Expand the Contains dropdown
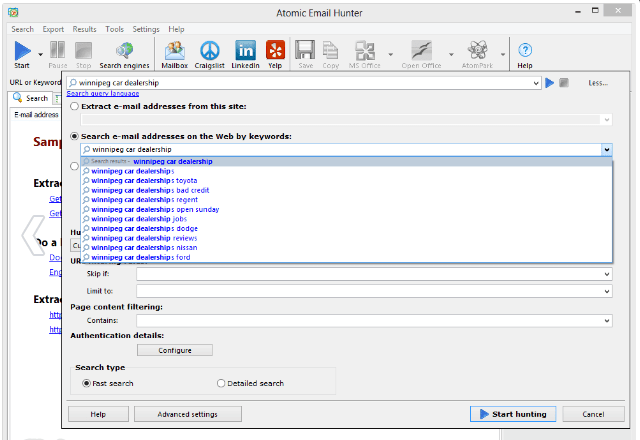Image resolution: width=640 pixels, height=440 pixels. coord(607,321)
